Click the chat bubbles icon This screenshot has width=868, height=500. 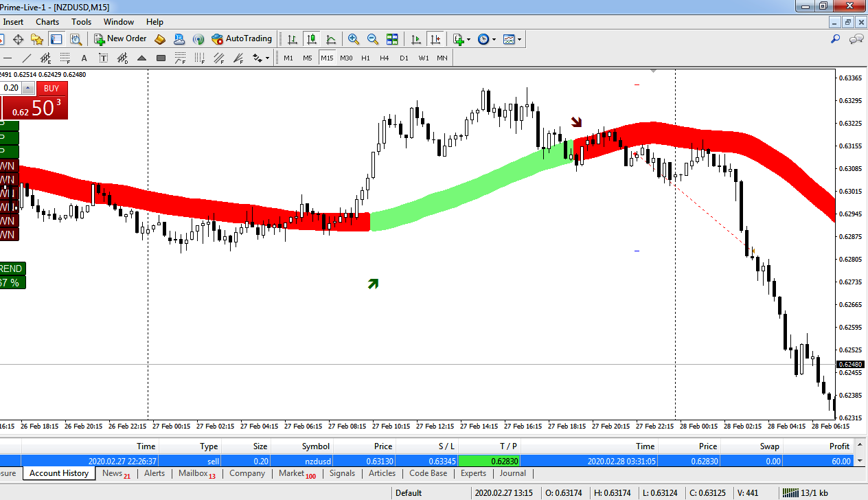(856, 39)
